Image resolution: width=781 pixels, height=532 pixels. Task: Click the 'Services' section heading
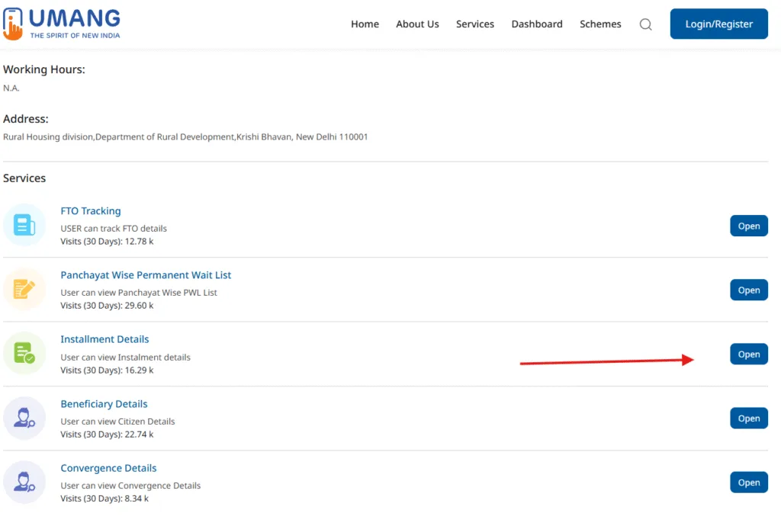click(x=24, y=178)
